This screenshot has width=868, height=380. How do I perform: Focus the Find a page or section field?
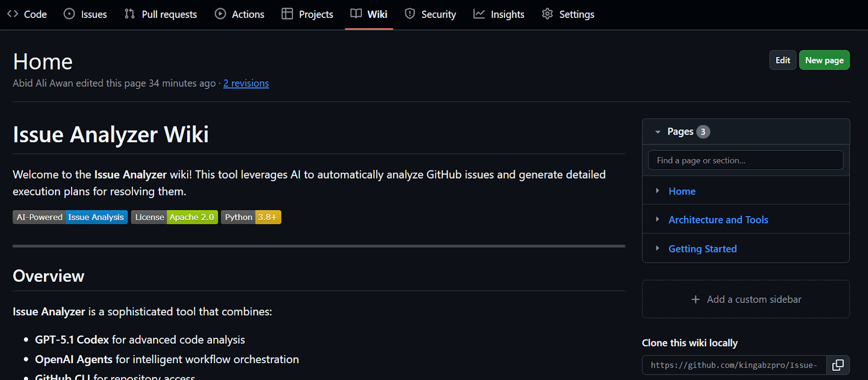[745, 160]
